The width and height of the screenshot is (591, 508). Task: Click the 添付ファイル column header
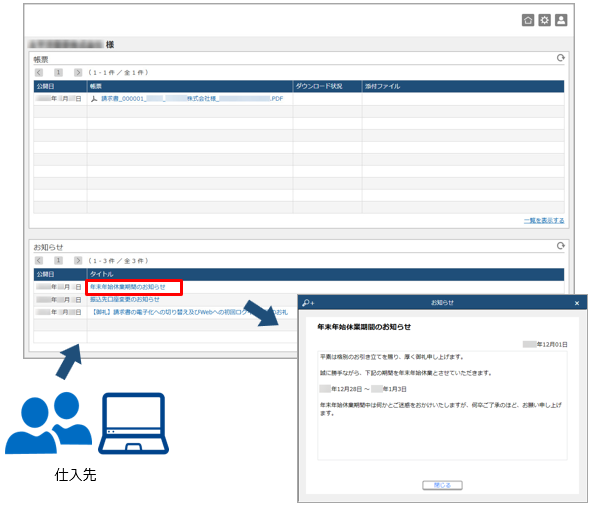tap(463, 86)
